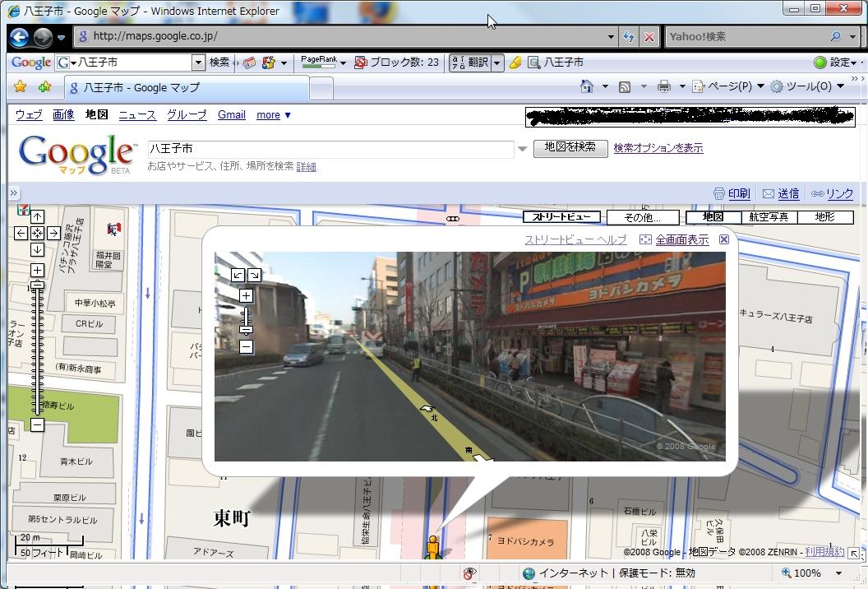Open the ストリートビュー ヘルプ link
This screenshot has width=868, height=589.
coord(575,239)
